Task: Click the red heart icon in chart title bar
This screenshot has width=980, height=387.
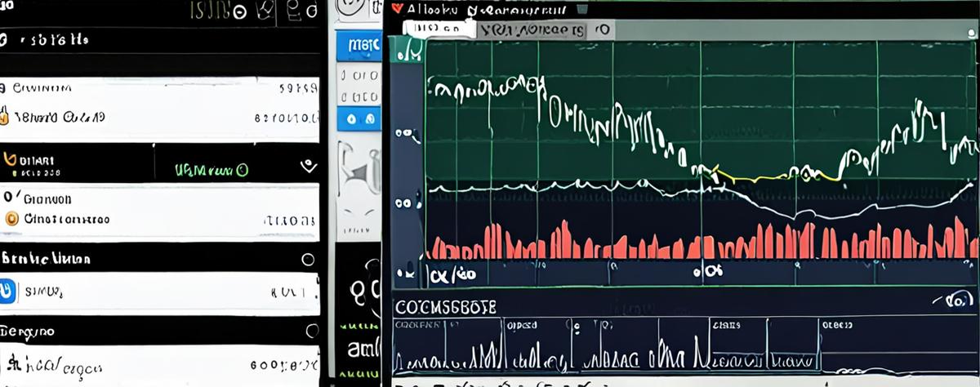Action: 397,8
